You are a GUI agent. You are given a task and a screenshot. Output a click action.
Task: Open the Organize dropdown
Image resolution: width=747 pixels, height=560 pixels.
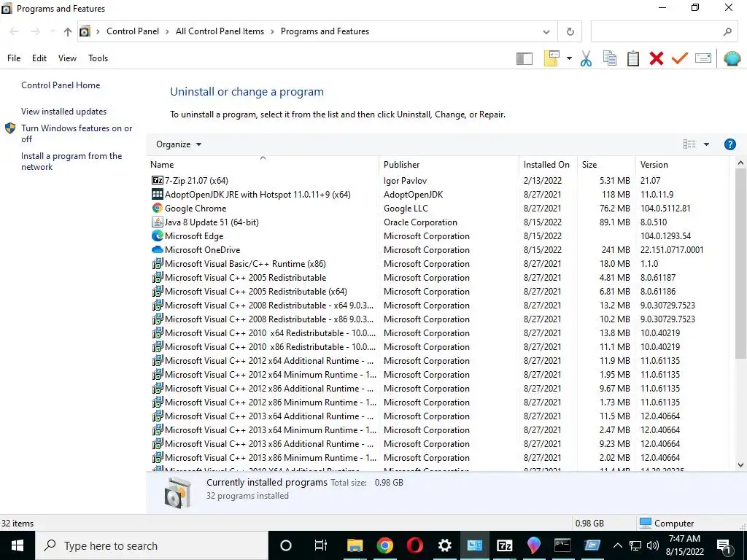coord(179,144)
